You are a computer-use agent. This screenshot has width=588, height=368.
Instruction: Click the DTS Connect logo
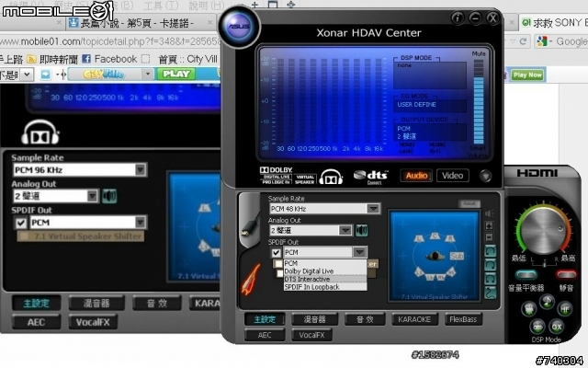coord(371,177)
